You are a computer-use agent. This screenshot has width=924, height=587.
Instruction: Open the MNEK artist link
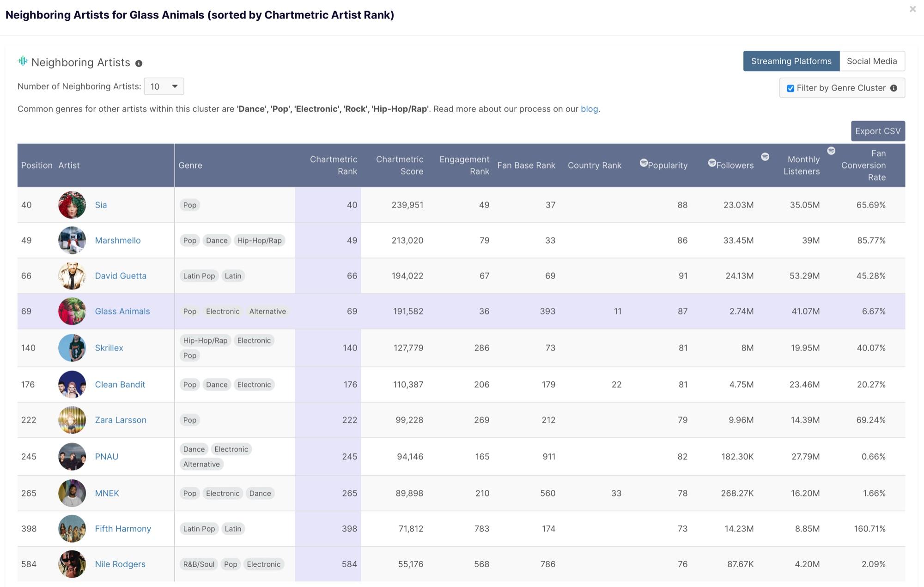click(107, 493)
